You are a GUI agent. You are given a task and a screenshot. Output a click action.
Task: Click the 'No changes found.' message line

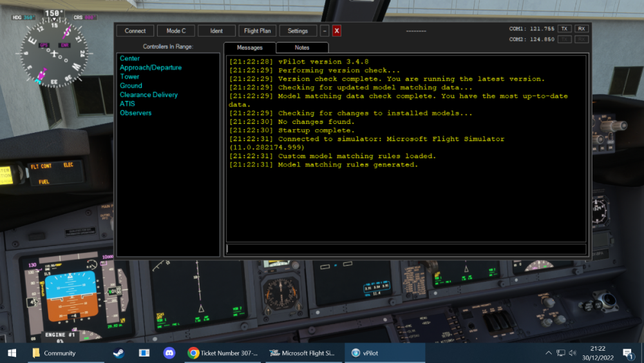click(x=292, y=122)
